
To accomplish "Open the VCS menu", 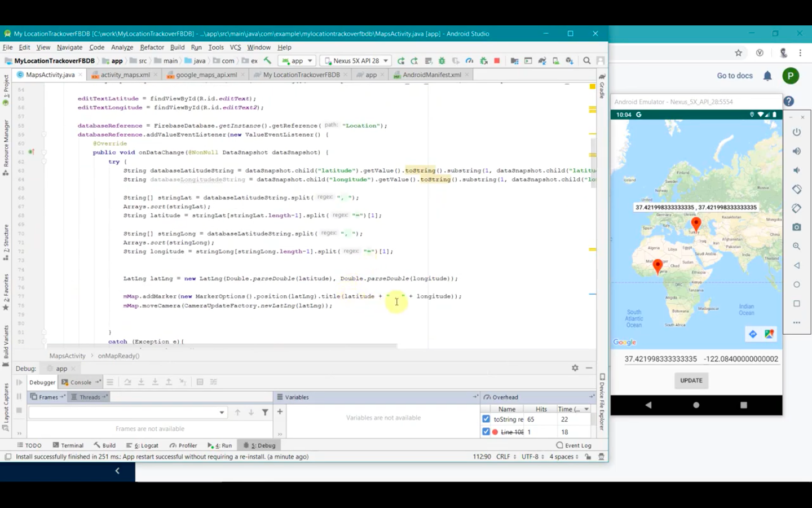I will (x=235, y=47).
